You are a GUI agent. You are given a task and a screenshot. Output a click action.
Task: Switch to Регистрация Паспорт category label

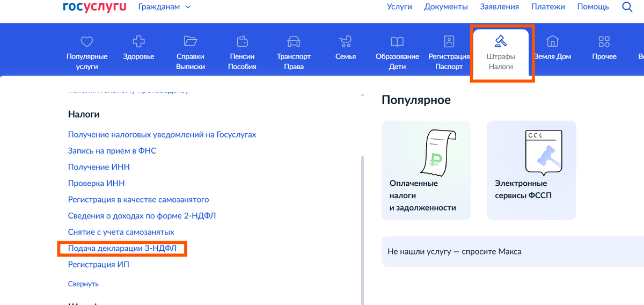[x=449, y=62]
